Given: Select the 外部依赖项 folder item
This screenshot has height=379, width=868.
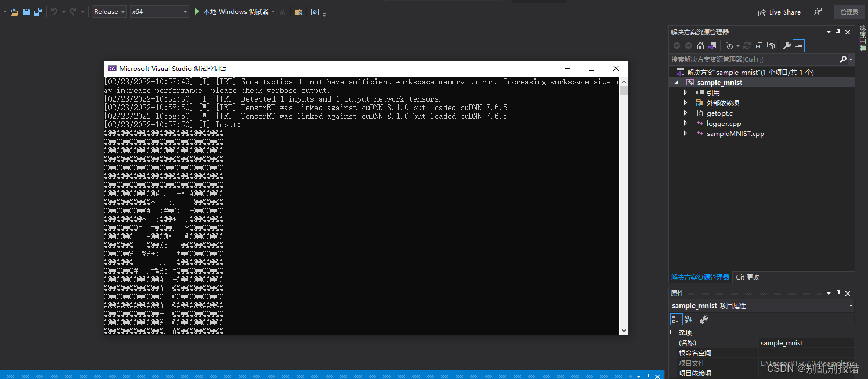Looking at the screenshot, I should pyautogui.click(x=722, y=103).
